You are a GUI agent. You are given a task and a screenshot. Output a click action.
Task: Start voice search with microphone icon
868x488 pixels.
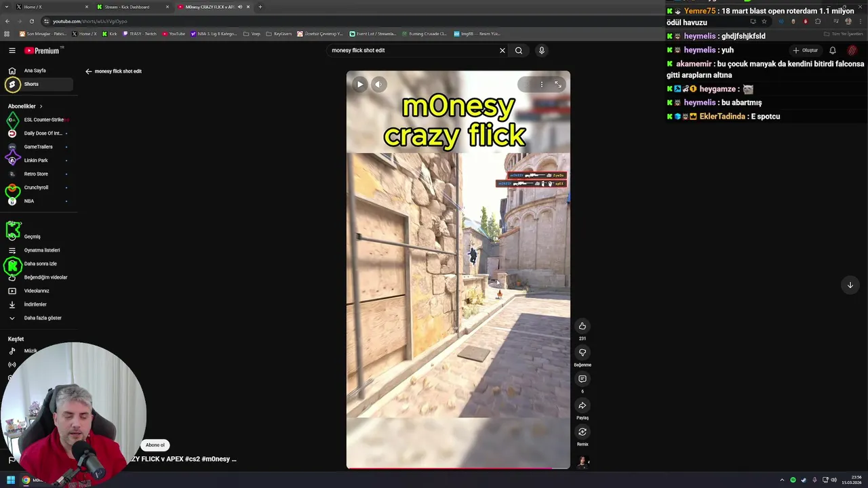(x=541, y=50)
